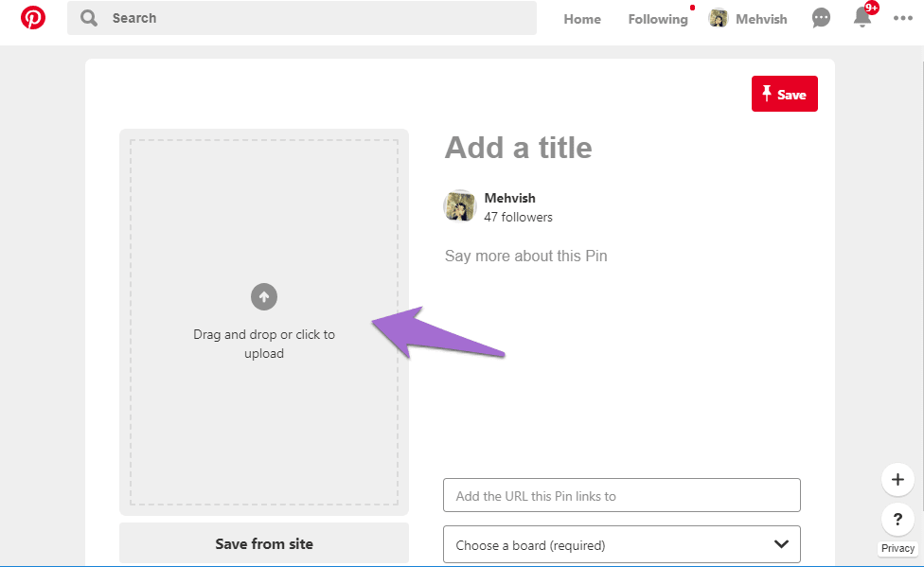This screenshot has width=924, height=567.
Task: Hit the red Save button
Action: coord(784,94)
